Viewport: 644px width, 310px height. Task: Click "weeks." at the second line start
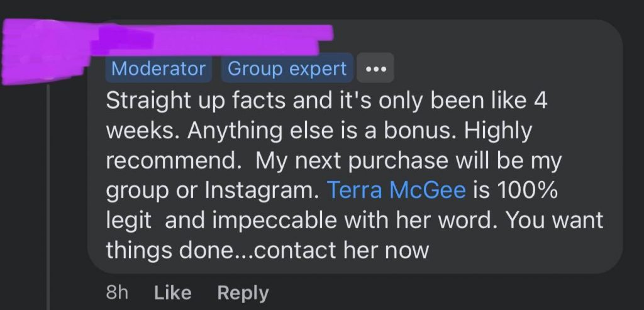coord(142,131)
